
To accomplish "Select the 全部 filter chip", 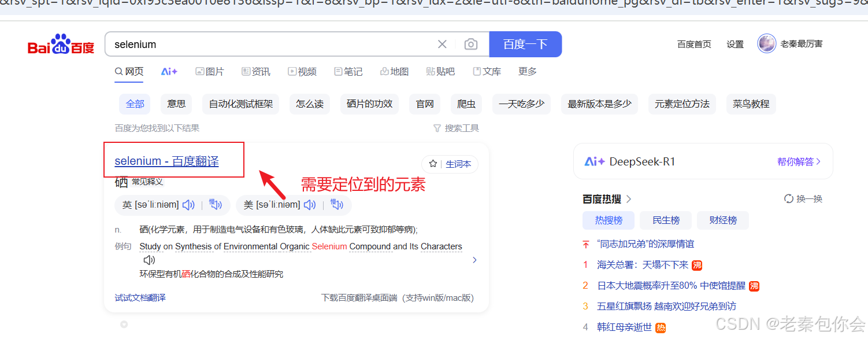I will point(135,104).
